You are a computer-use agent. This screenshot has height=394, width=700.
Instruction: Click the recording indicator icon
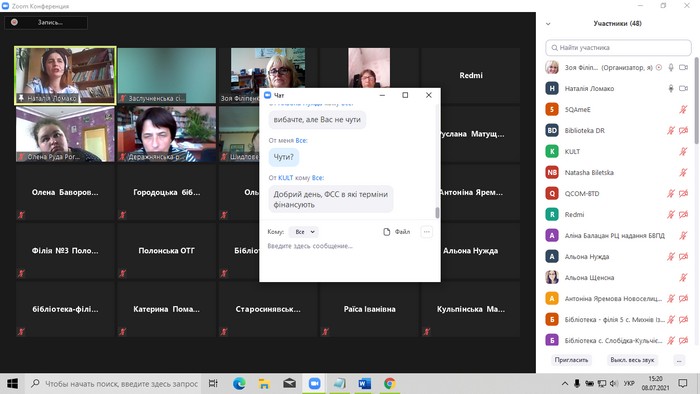tap(14, 22)
